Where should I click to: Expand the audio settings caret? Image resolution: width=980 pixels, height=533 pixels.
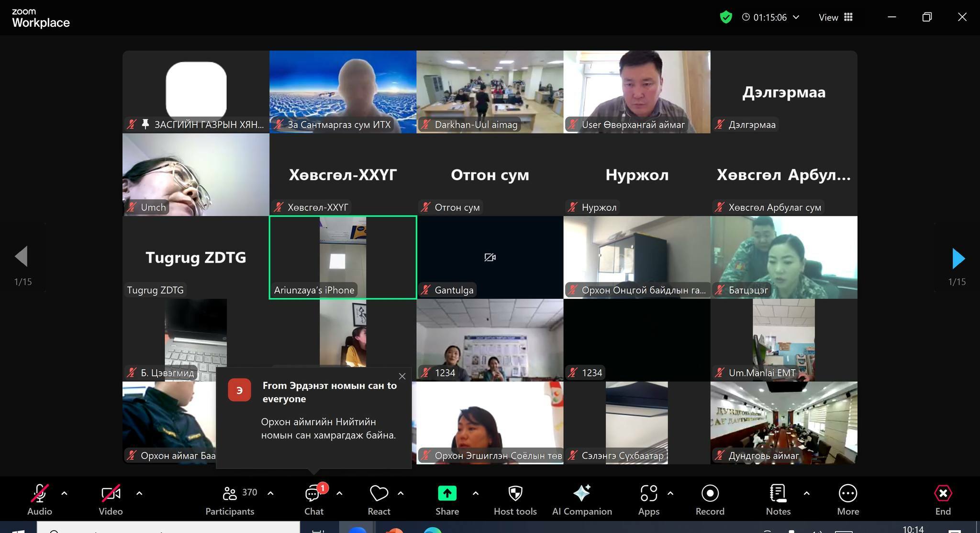coord(64,493)
